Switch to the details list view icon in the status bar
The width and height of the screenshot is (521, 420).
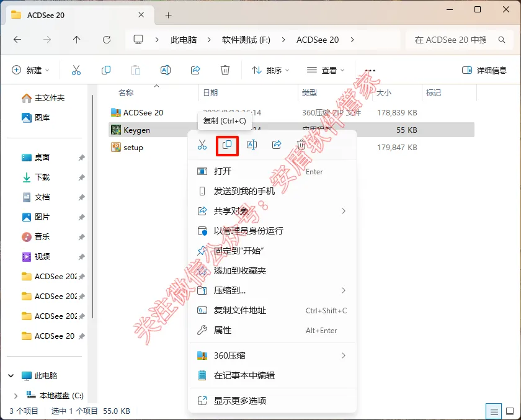point(494,412)
